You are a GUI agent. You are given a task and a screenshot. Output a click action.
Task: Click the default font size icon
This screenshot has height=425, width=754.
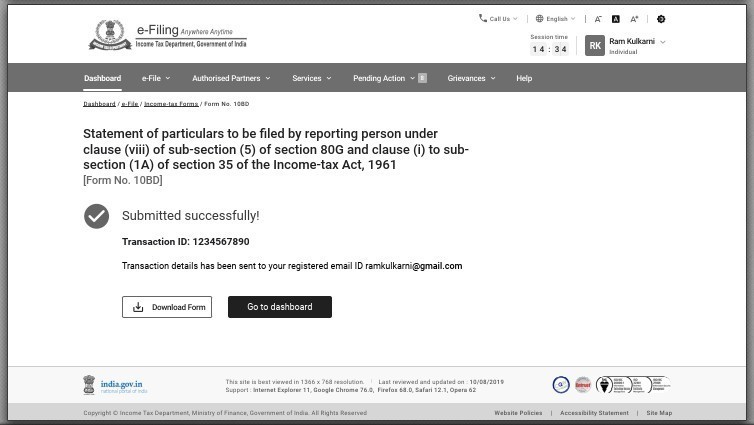pyautogui.click(x=615, y=19)
